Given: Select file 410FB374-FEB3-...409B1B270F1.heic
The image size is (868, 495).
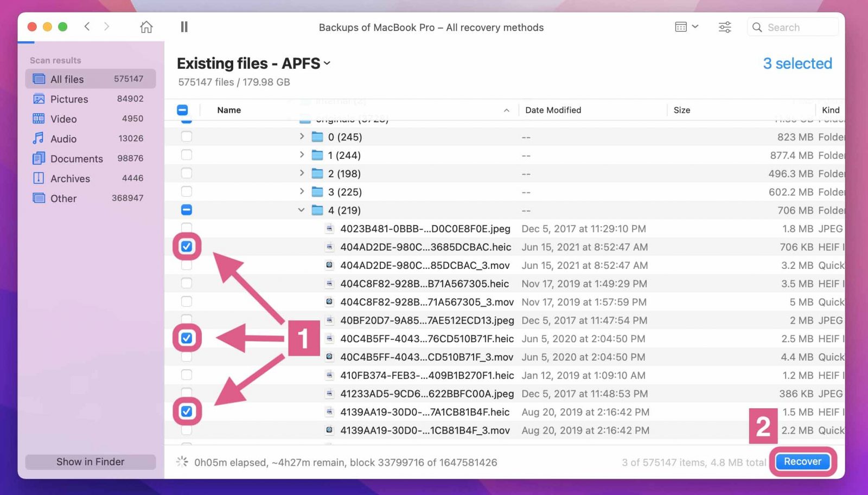Looking at the screenshot, I should point(427,375).
